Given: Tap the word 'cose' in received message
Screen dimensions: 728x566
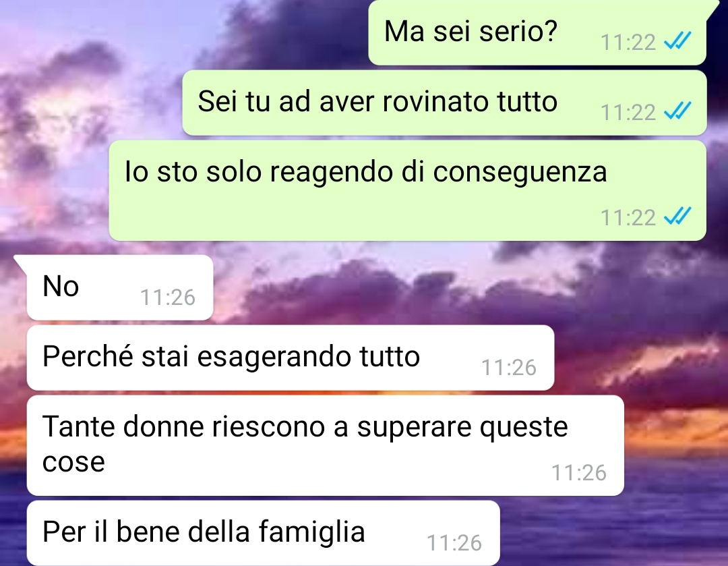Looking at the screenshot, I should [x=74, y=462].
